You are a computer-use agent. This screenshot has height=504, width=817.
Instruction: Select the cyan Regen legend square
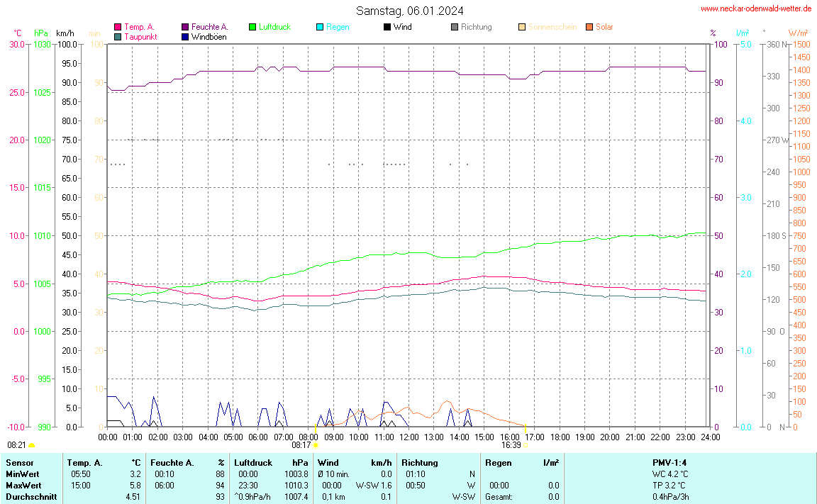pyautogui.click(x=320, y=28)
